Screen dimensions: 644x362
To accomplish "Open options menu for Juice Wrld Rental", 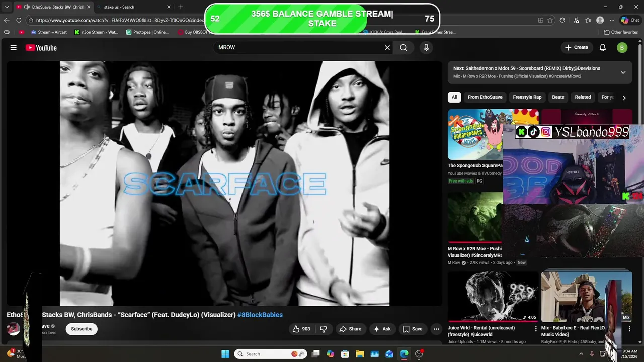I will pyautogui.click(x=536, y=329).
